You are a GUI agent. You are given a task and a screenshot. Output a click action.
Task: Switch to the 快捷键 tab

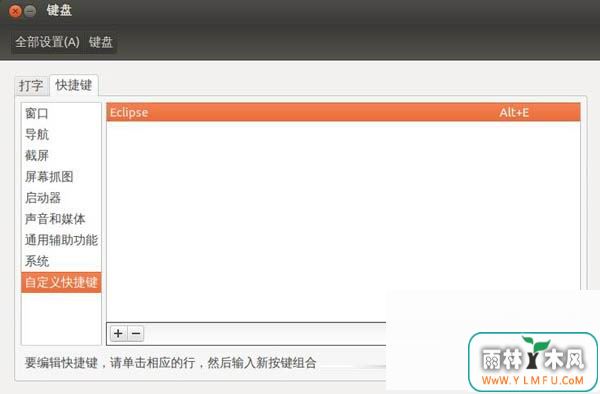pos(73,85)
